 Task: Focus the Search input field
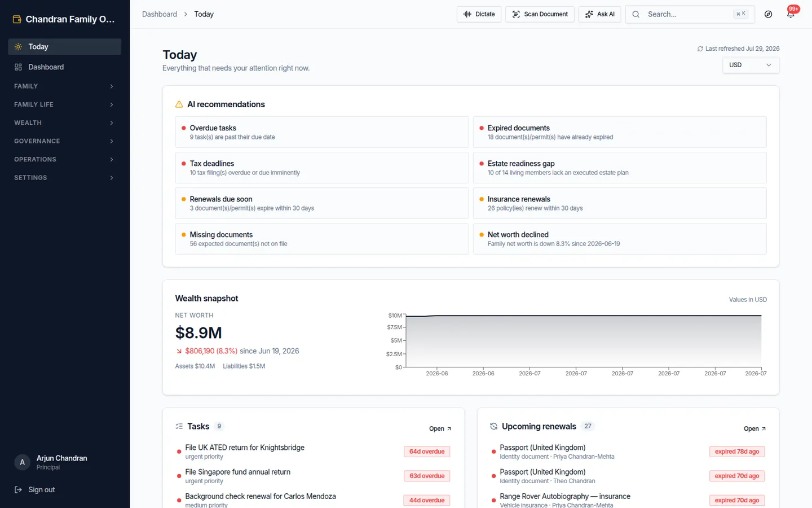(690, 14)
